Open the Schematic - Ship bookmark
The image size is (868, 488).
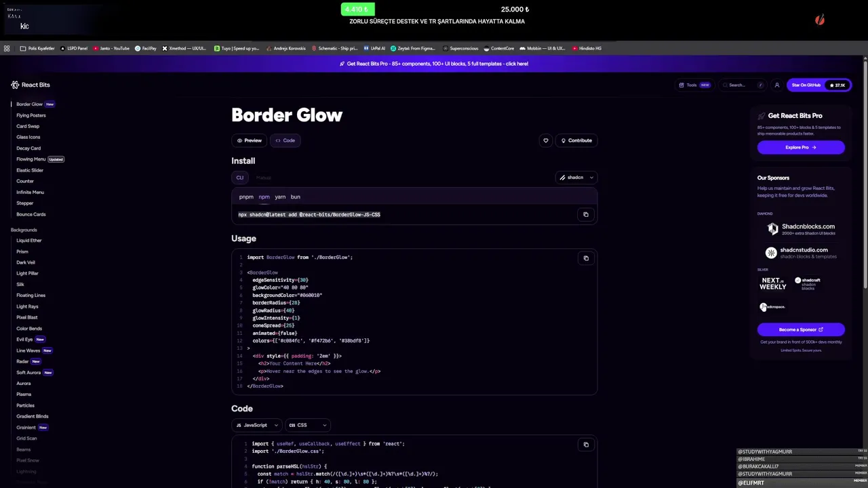tap(334, 48)
